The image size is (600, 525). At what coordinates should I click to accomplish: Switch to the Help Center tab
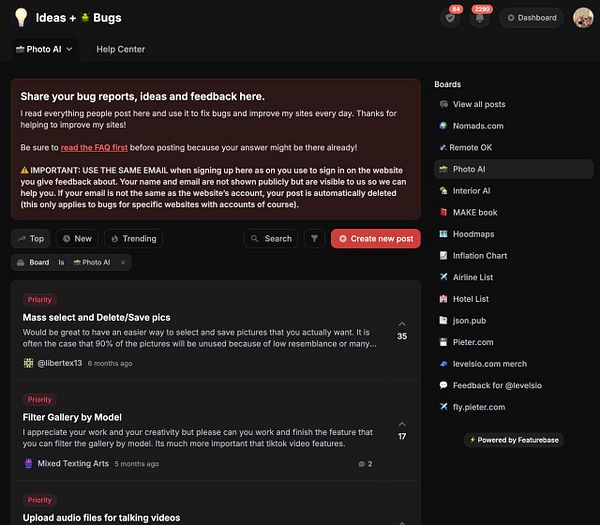(x=121, y=49)
